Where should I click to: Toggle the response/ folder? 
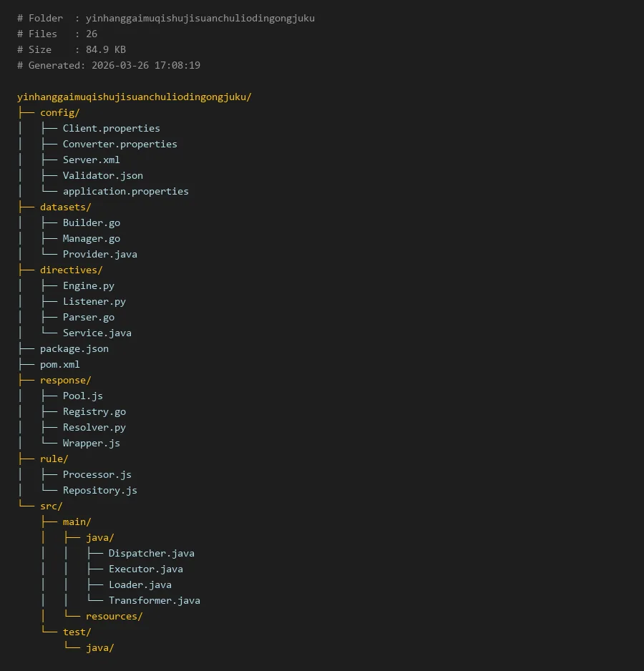coord(65,380)
